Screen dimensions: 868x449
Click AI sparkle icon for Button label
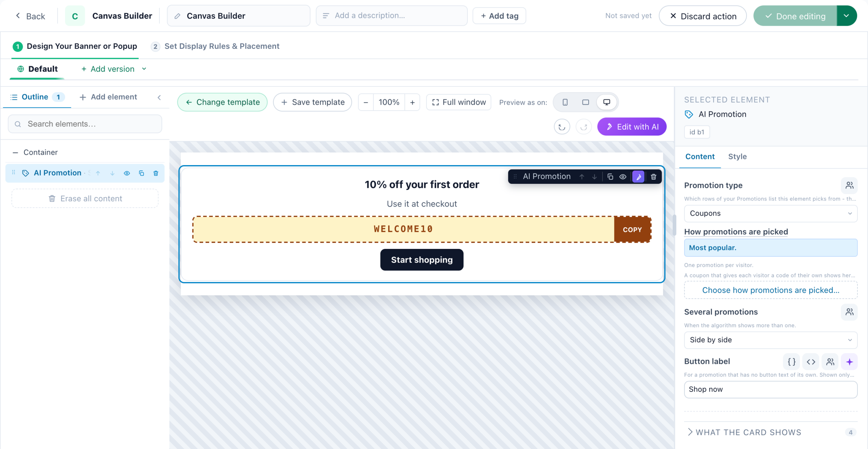point(849,362)
